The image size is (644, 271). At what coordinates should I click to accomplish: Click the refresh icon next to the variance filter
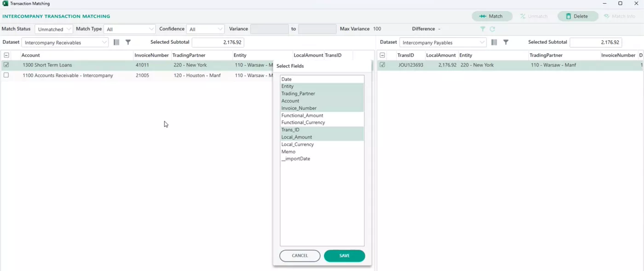(492, 29)
